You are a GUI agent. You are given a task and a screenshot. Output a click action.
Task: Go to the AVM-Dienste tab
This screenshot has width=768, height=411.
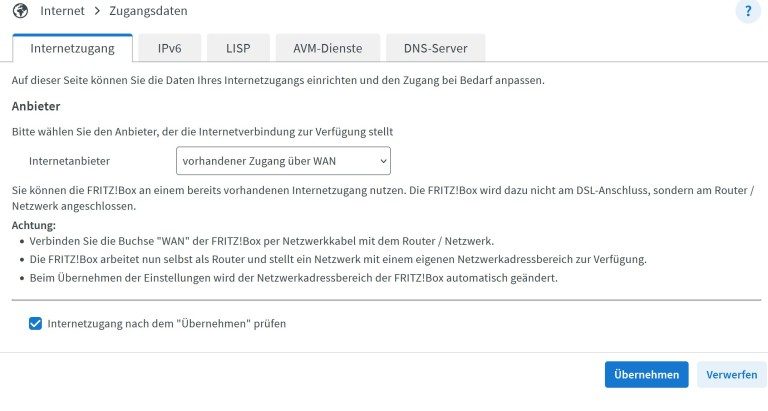[328, 48]
